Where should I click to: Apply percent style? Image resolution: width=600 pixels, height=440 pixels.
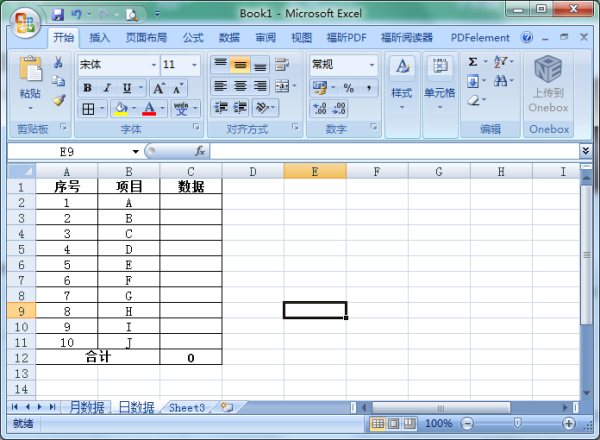pos(348,88)
